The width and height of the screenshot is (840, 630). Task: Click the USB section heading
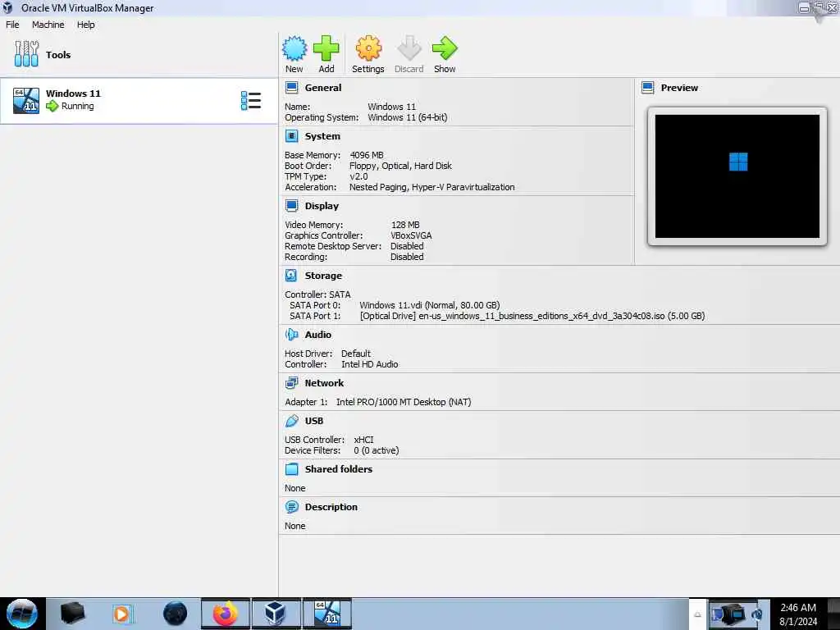[x=314, y=421]
